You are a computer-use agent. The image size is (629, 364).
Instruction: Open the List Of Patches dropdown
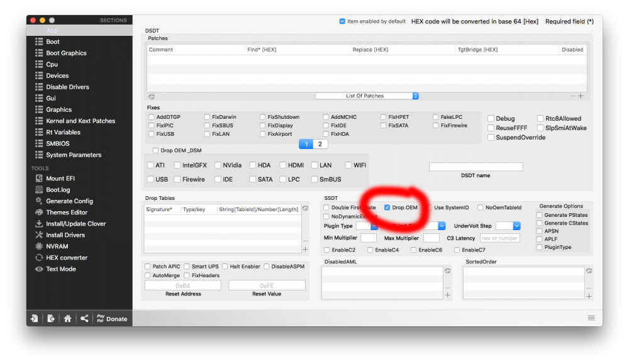coord(367,96)
